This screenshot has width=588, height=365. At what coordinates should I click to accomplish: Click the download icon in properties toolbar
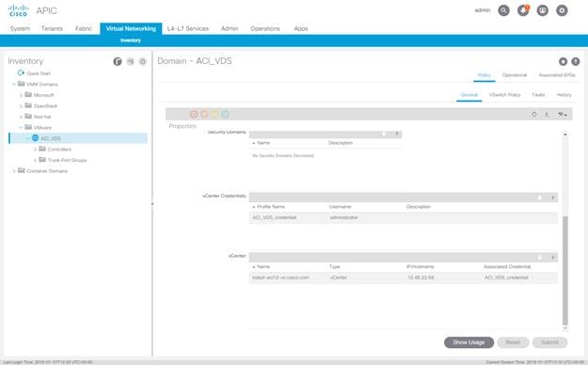[x=547, y=115]
